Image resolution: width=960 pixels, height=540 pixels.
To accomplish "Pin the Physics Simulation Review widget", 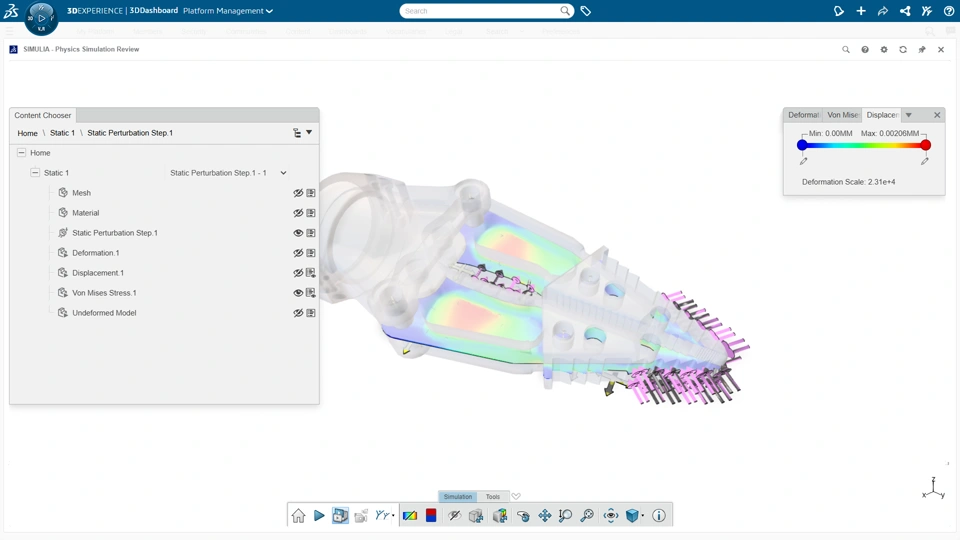I will click(922, 50).
